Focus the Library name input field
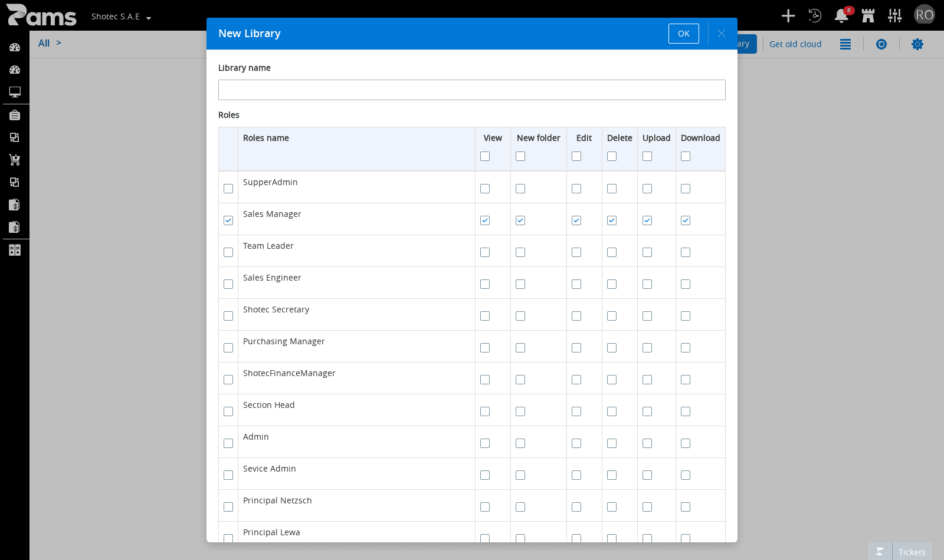Screen dimensions: 944x560 [x=472, y=90]
